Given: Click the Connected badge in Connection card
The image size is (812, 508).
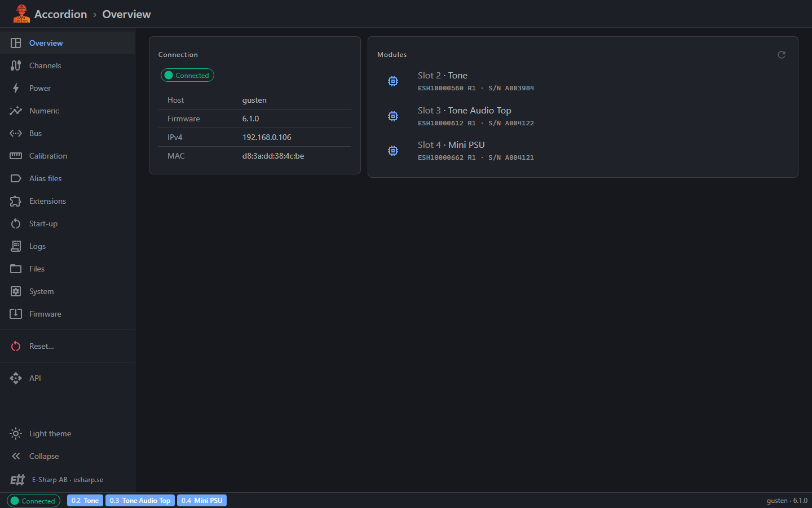Looking at the screenshot, I should click(x=187, y=75).
